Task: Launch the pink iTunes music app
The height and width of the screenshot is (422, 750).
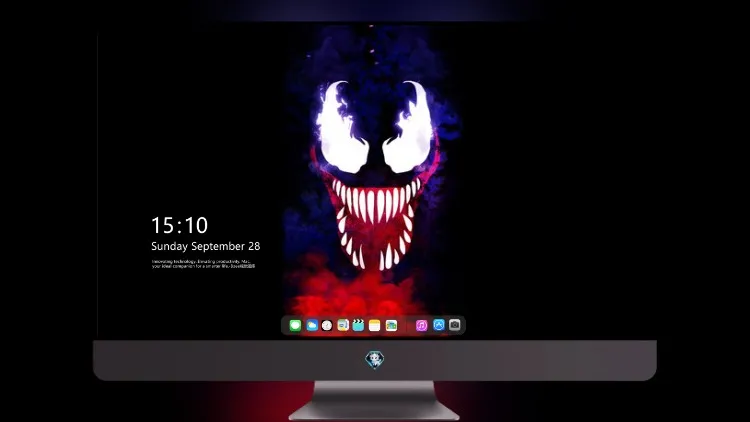Action: (421, 325)
